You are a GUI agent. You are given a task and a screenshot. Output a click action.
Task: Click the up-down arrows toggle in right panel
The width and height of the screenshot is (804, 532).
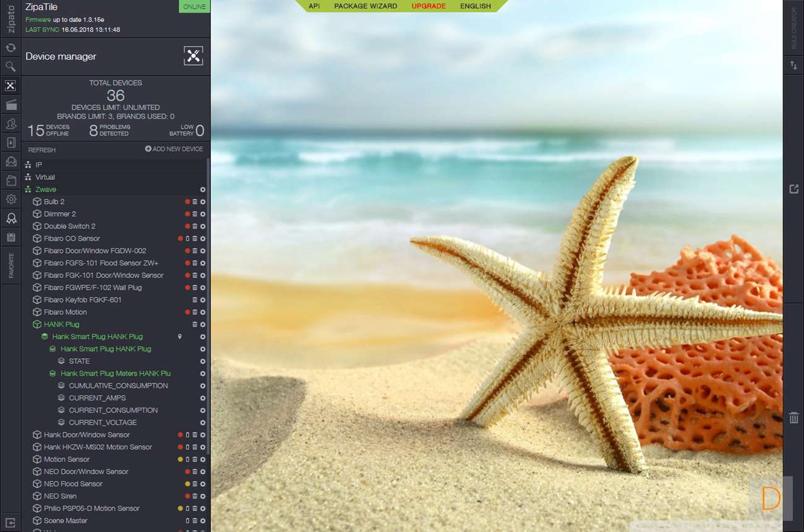pyautogui.click(x=793, y=65)
